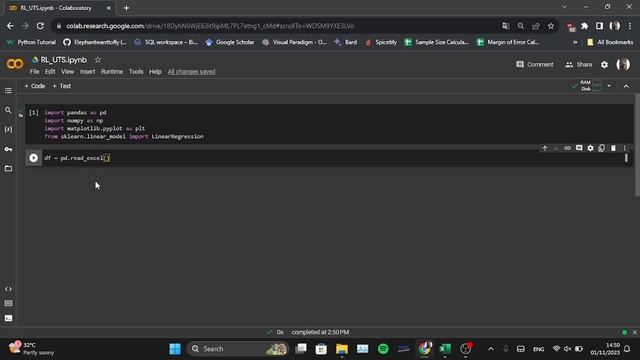The height and width of the screenshot is (360, 640).
Task: Copy link to cell
Action: 567,148
